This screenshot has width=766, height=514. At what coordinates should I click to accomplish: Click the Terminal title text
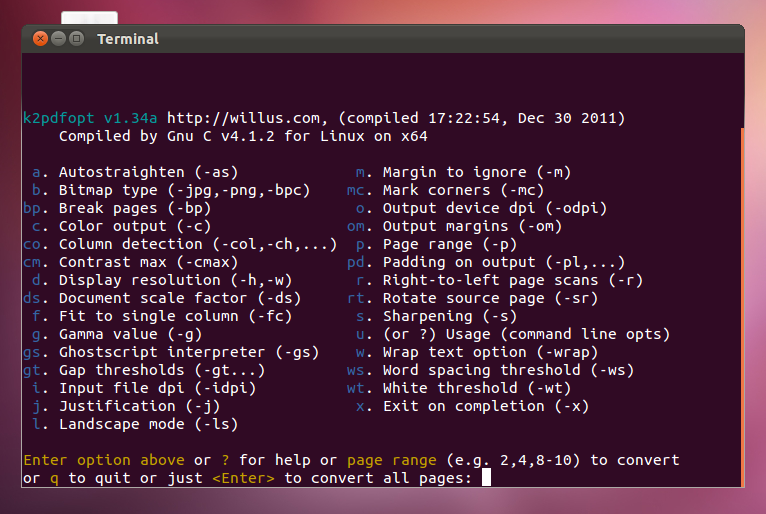128,39
